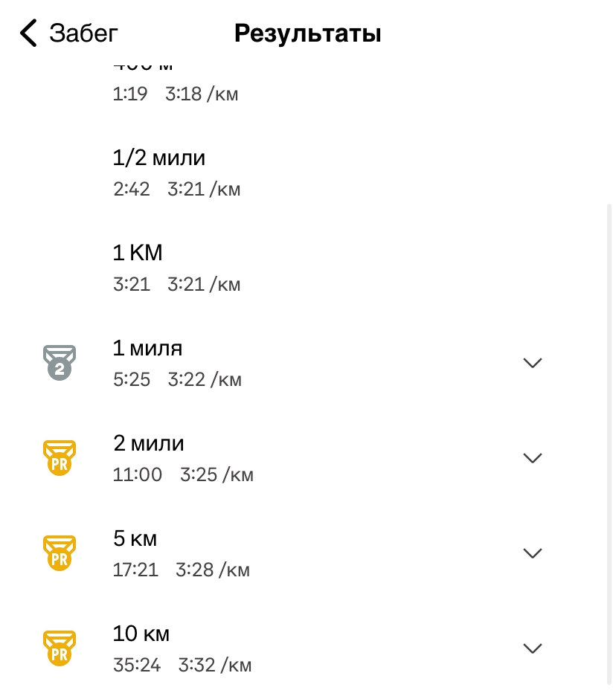
Task: Tap the back arrow icon
Action: 28,33
